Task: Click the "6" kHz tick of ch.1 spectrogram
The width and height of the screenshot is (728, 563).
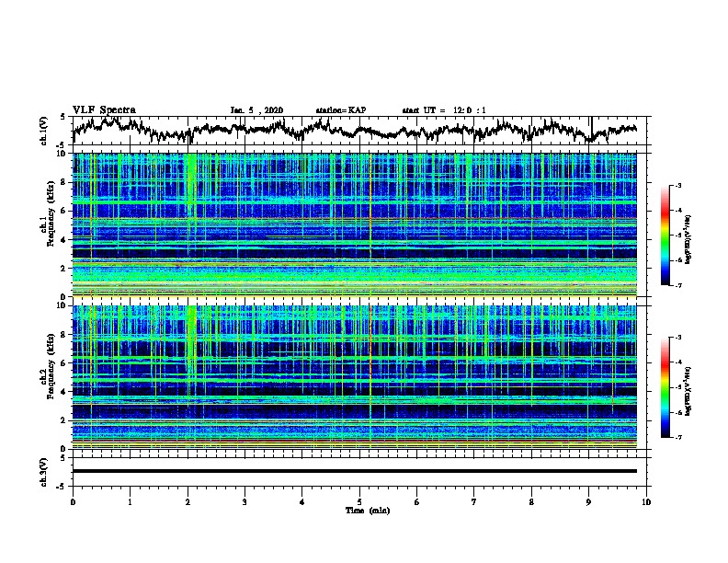Action: click(x=64, y=212)
